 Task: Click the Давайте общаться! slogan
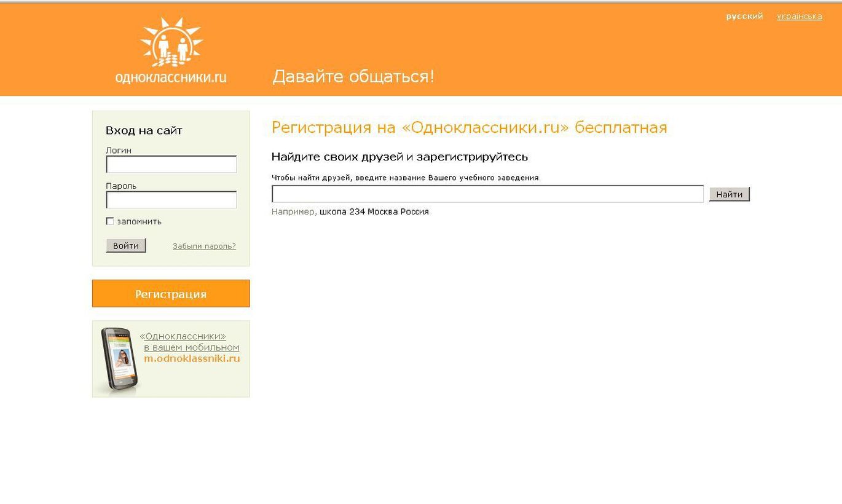click(353, 76)
